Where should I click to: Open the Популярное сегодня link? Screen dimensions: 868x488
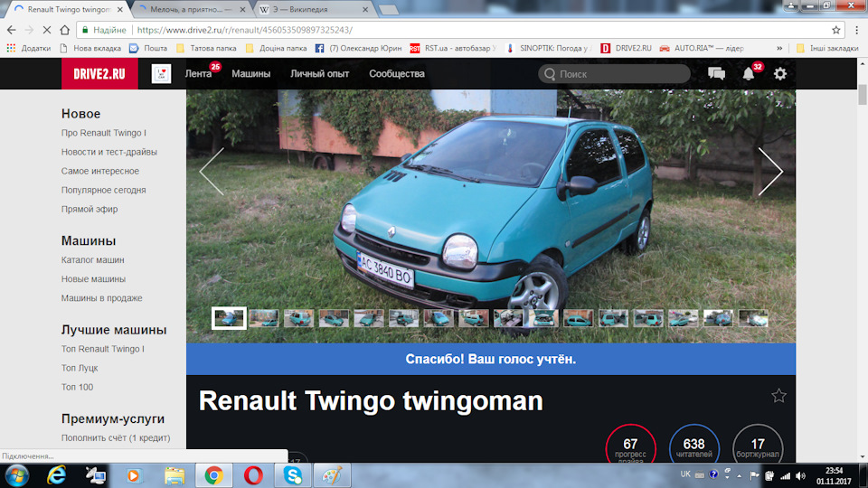pyautogui.click(x=103, y=190)
